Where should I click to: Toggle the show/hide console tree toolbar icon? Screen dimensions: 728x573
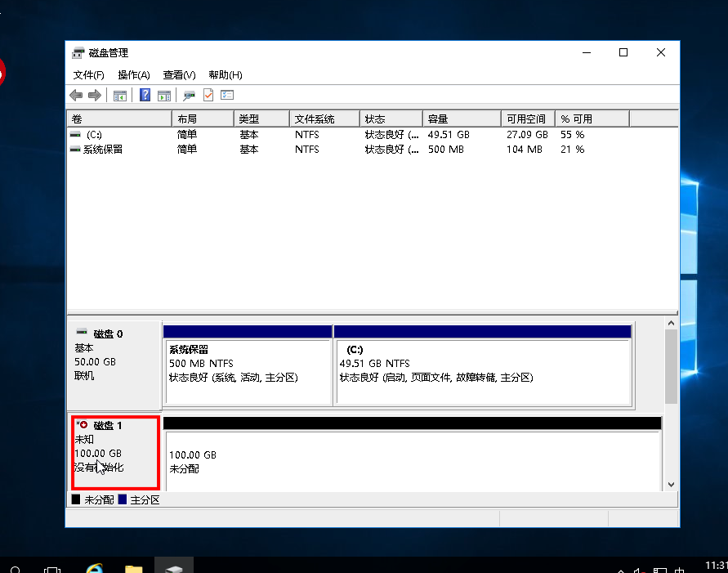[x=120, y=96]
